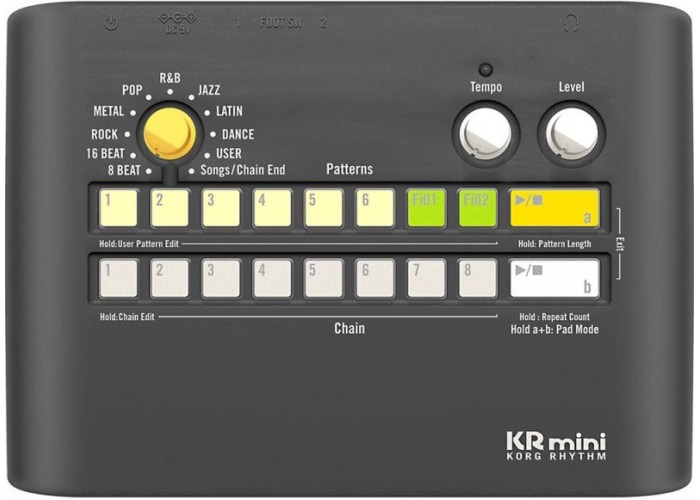Image resolution: width=700 pixels, height=500 pixels.
Task: Choose the R&B genre position
Action: coord(170,79)
